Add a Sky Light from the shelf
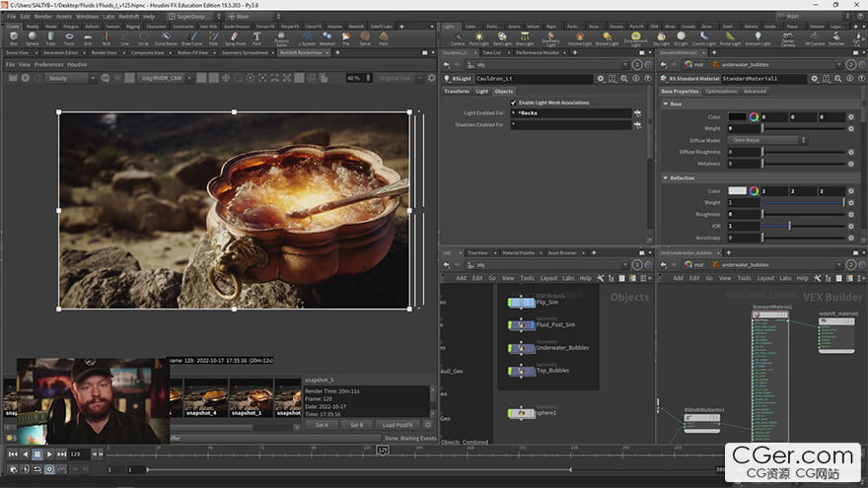Screen dimensions: 868x488 pyautogui.click(x=661, y=38)
